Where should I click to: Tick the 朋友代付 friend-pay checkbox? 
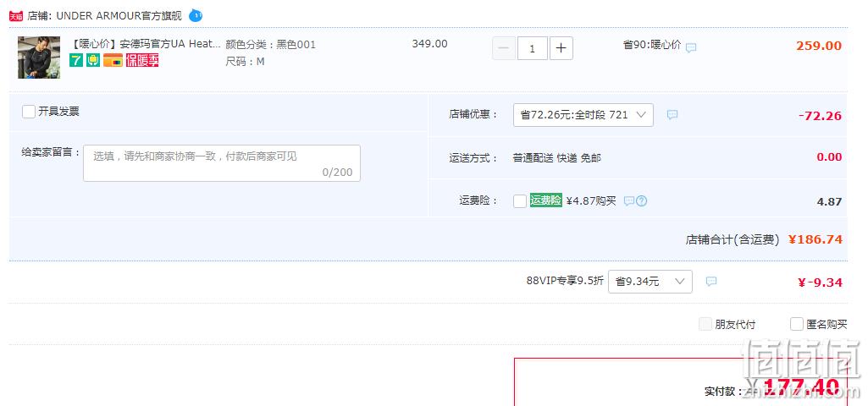point(705,324)
